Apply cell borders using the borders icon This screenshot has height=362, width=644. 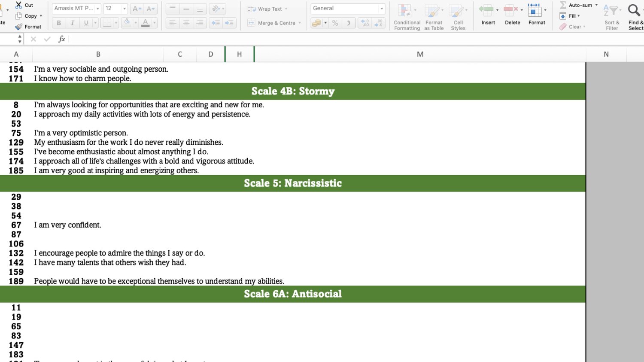(107, 23)
